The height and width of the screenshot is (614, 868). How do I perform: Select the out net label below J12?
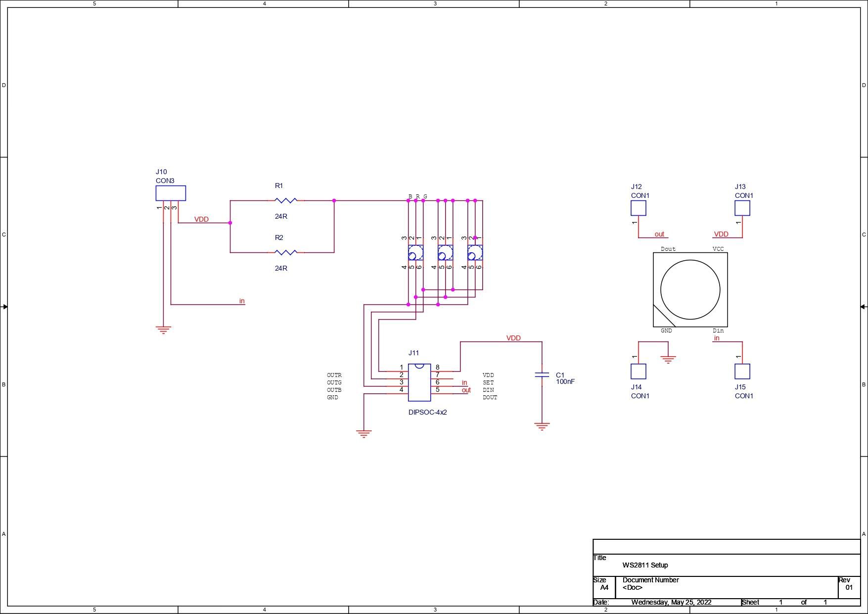pos(660,234)
